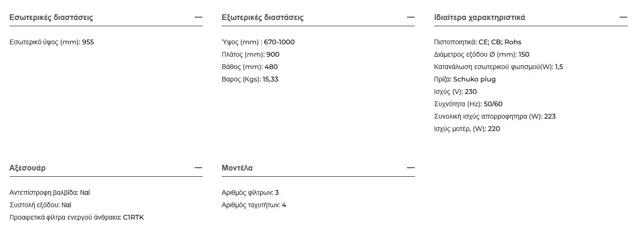Click the Μοντέλα heading
Image resolution: width=644 pixels, height=232 pixels.
tap(237, 168)
